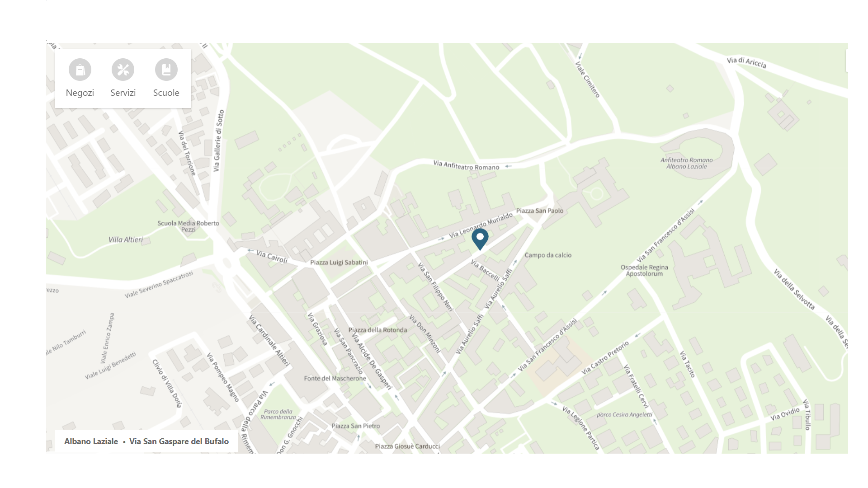The height and width of the screenshot is (488, 868).
Task: Click the Scuole label
Action: (x=166, y=93)
